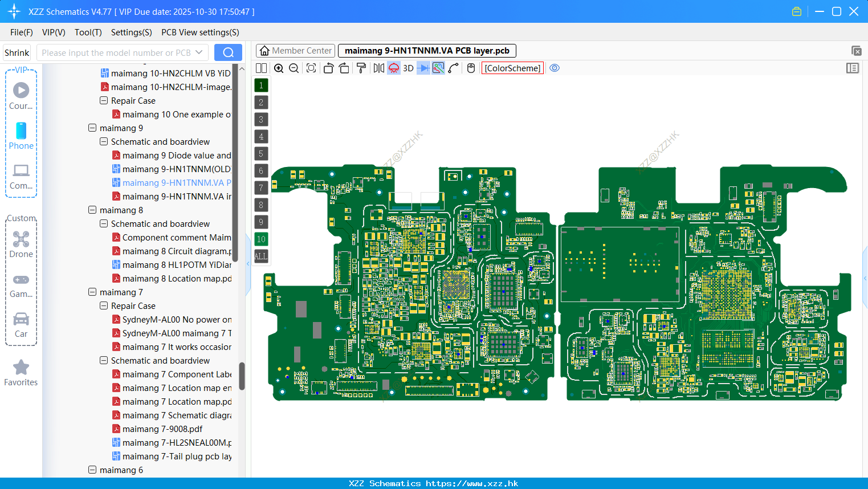Collapse the Repair Case section under maimang 7
868x489 pixels.
103,305
